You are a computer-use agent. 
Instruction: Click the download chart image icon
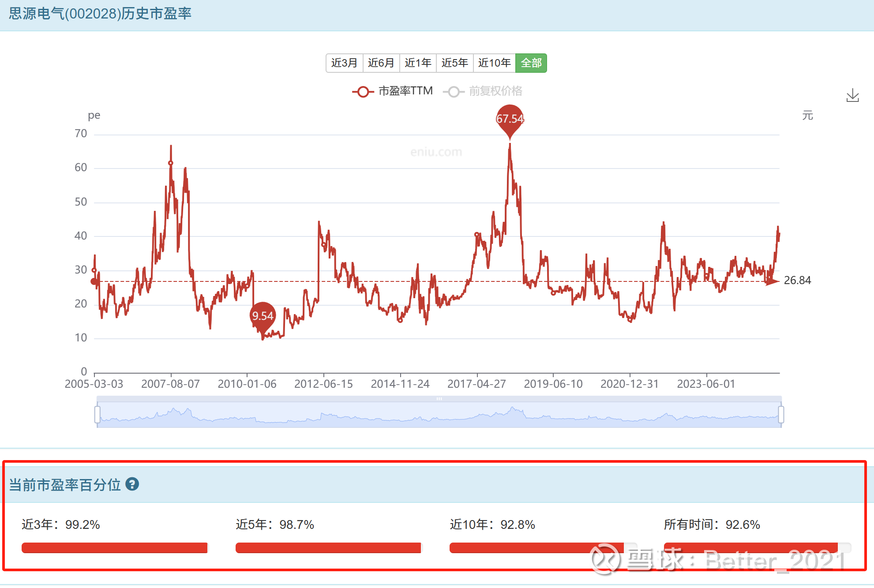pos(852,95)
